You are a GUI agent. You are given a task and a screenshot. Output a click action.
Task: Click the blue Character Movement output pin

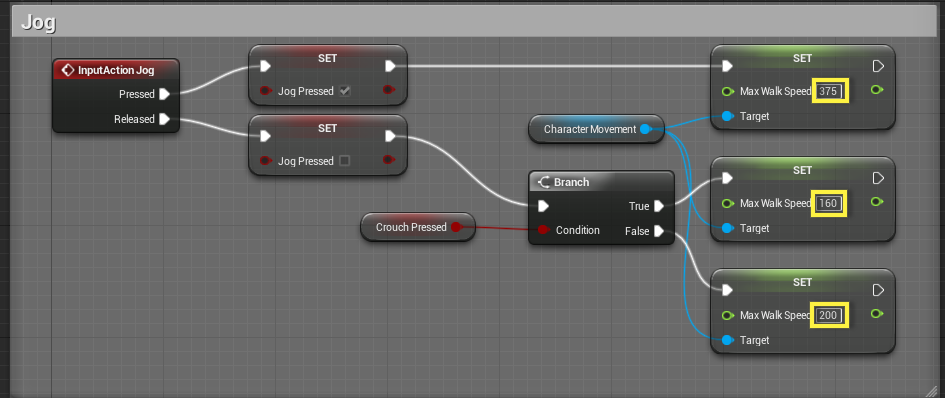click(x=645, y=129)
